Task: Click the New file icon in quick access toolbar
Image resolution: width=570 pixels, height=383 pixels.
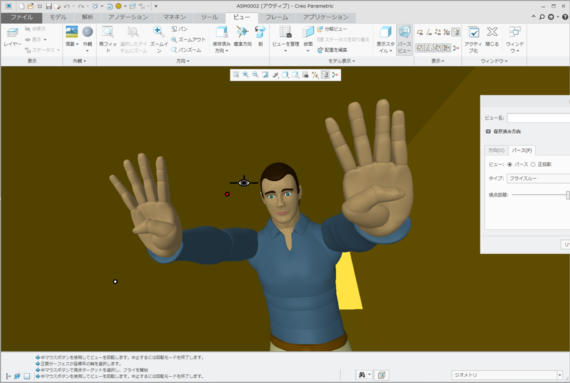Action: 21,6
